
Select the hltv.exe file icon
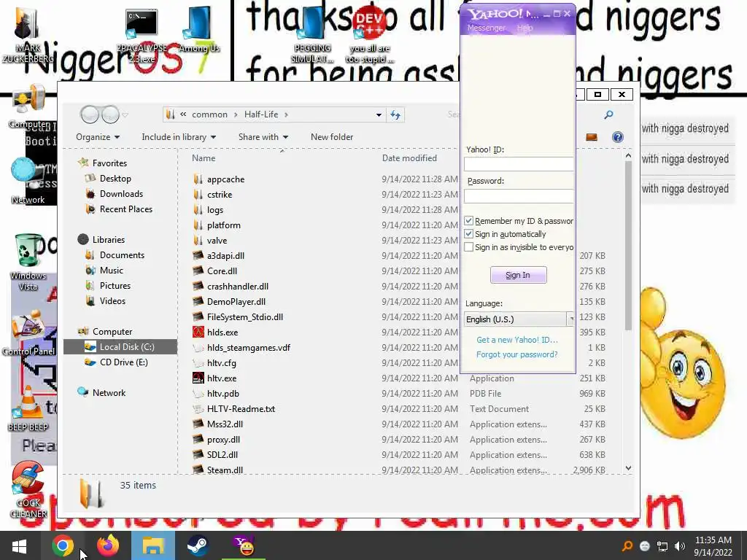(x=198, y=378)
